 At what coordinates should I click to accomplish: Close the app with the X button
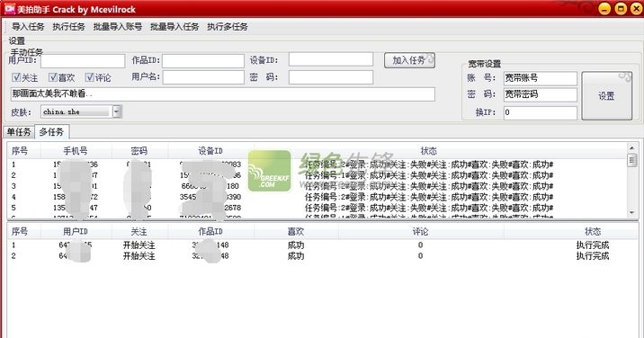coord(636,9)
